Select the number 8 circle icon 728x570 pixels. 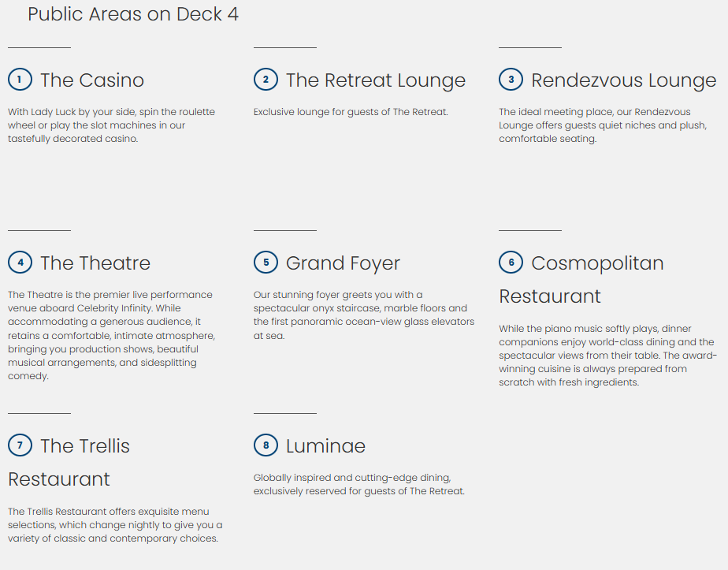coord(266,445)
